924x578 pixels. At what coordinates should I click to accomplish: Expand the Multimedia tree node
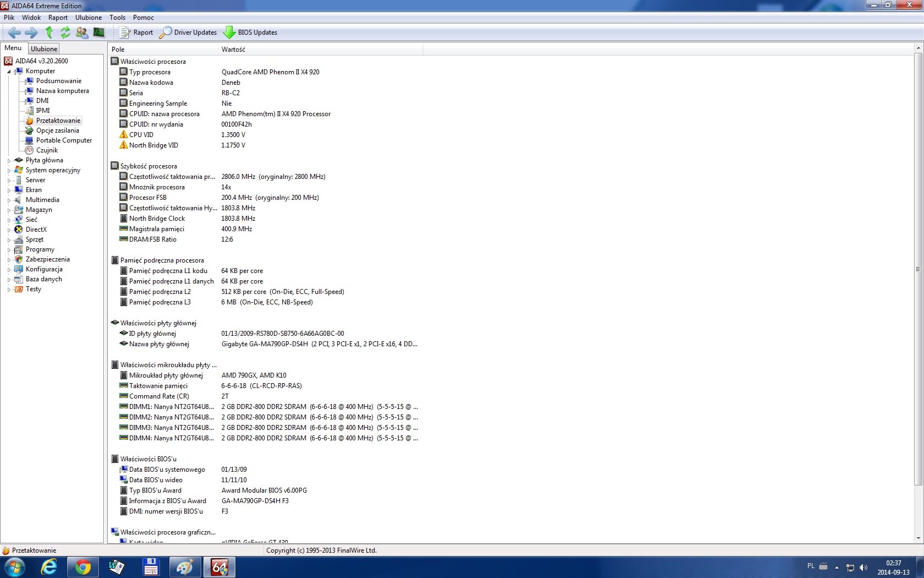point(9,200)
